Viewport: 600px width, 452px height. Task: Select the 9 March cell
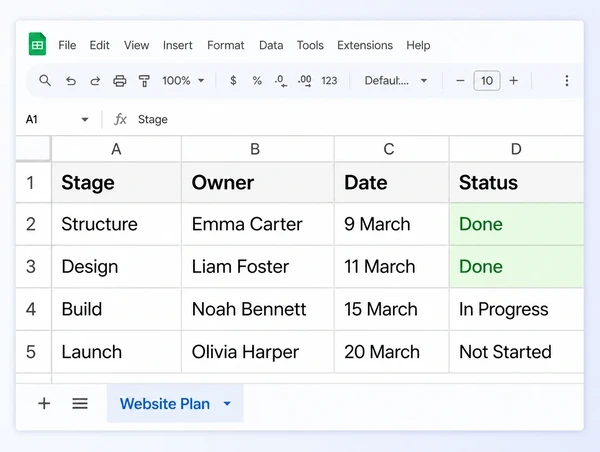(391, 224)
